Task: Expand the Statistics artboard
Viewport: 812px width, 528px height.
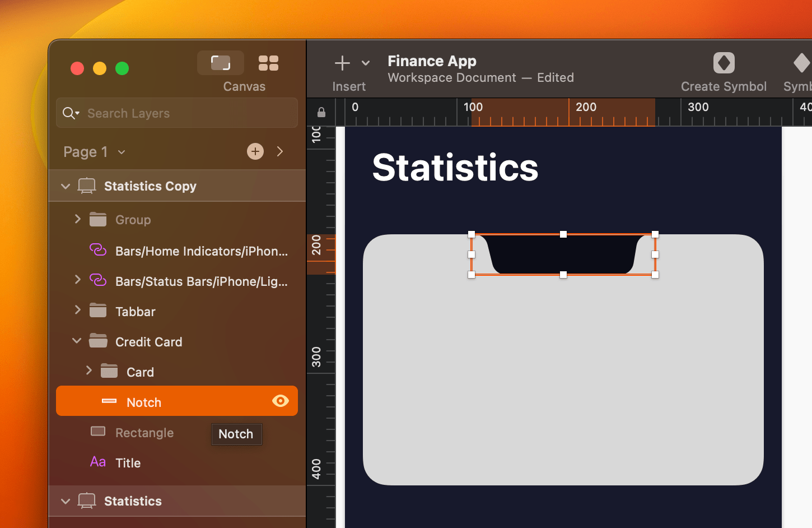Action: point(66,501)
